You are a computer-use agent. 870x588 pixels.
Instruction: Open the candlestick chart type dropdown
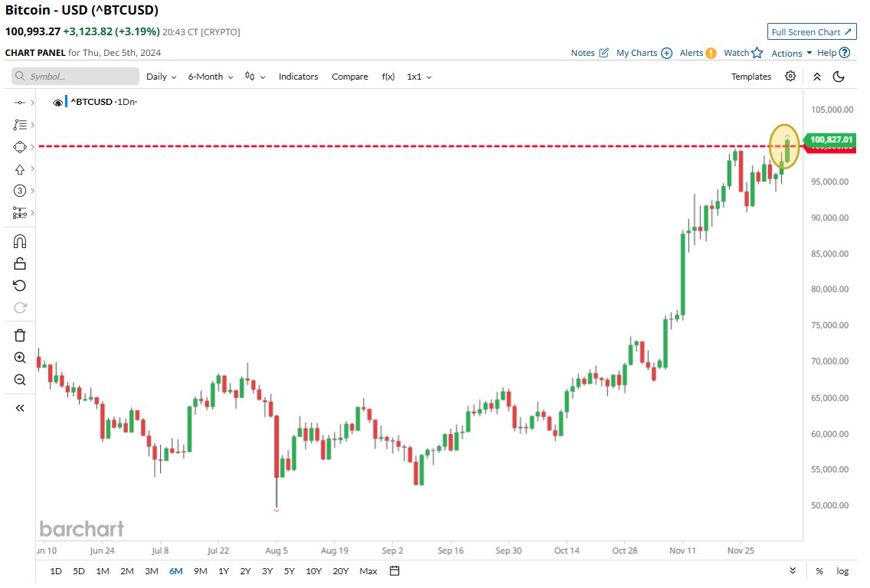click(255, 77)
